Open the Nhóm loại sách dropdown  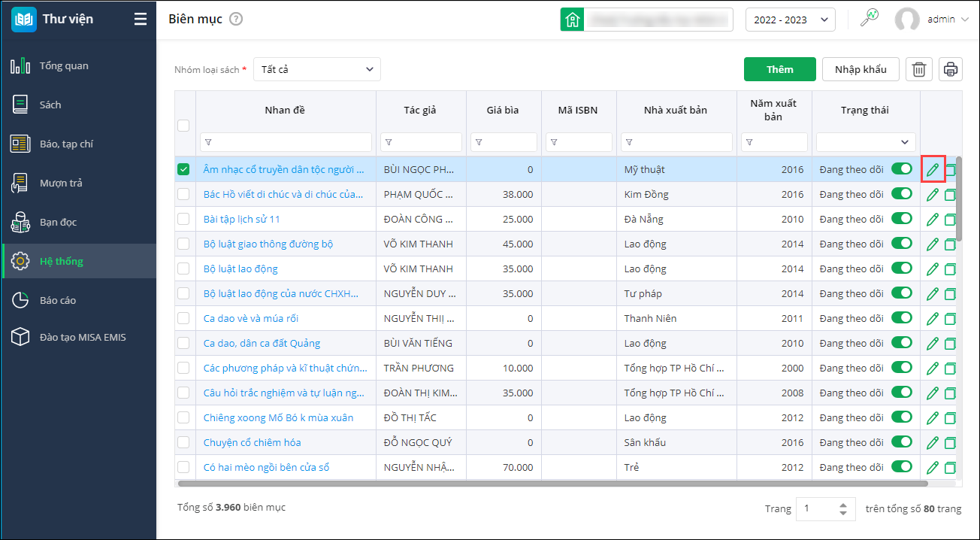tap(316, 69)
